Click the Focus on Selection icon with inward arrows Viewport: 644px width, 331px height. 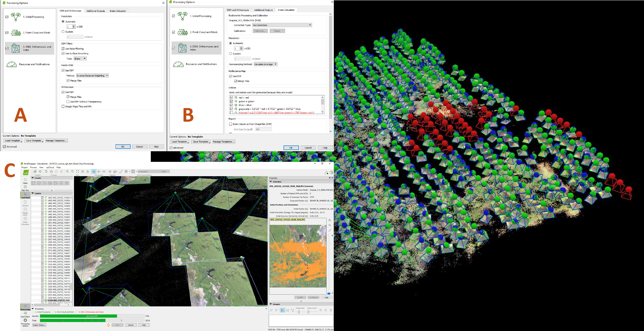pos(83,171)
